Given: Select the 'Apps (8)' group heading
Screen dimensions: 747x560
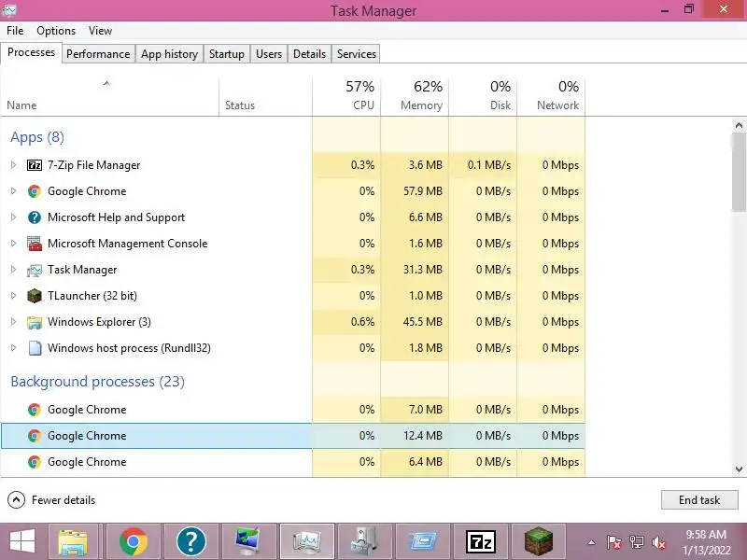Looking at the screenshot, I should coord(37,137).
